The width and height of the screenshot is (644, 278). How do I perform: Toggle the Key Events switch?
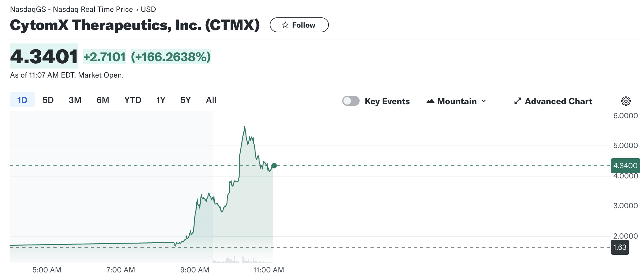[x=351, y=101]
